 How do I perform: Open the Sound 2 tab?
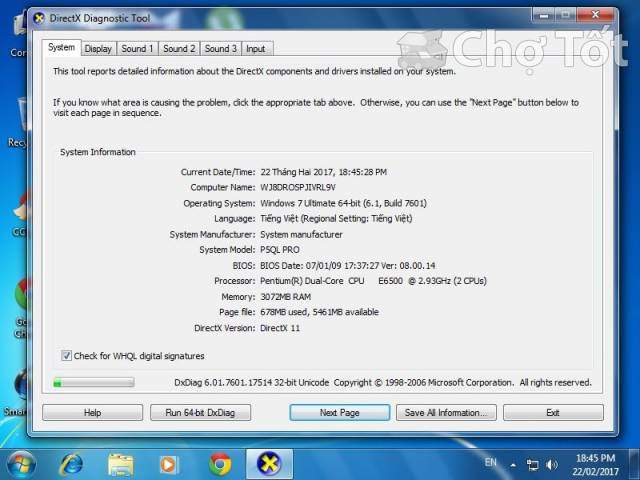(x=179, y=48)
